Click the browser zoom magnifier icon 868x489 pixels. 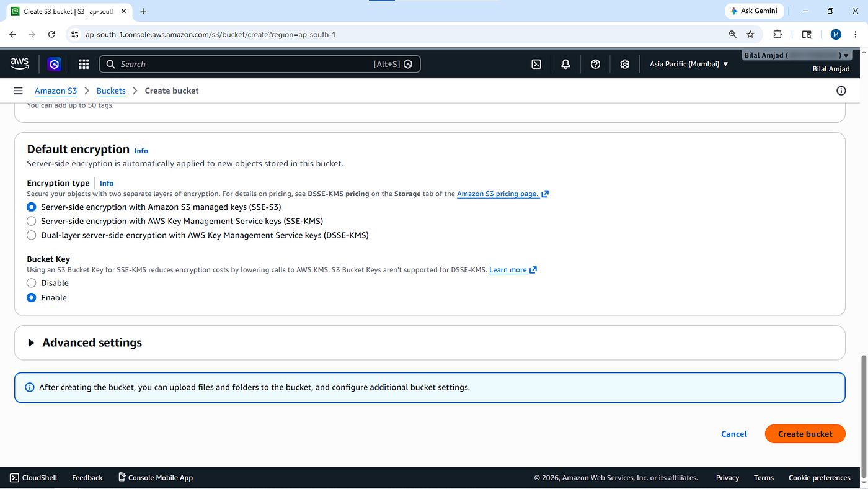pos(733,34)
